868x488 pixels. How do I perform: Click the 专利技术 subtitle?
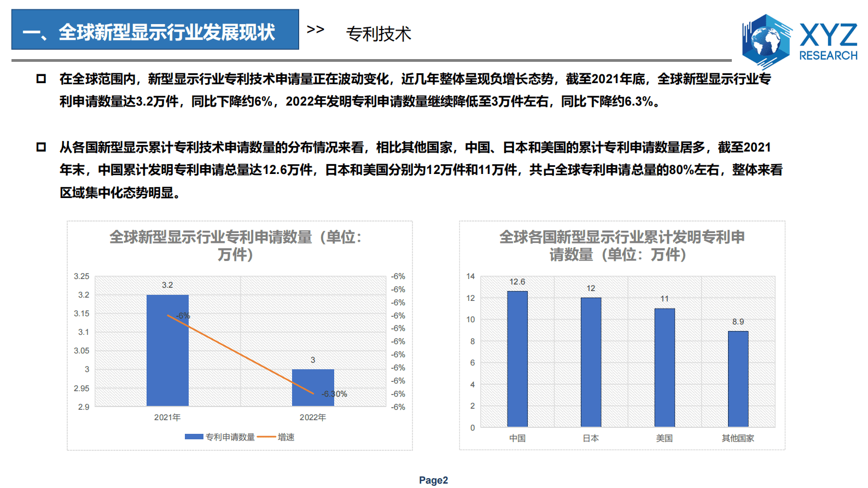(x=378, y=34)
